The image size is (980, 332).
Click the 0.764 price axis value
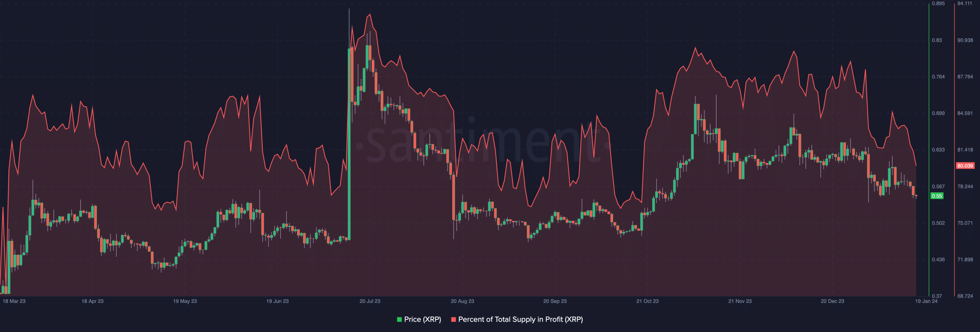(938, 77)
